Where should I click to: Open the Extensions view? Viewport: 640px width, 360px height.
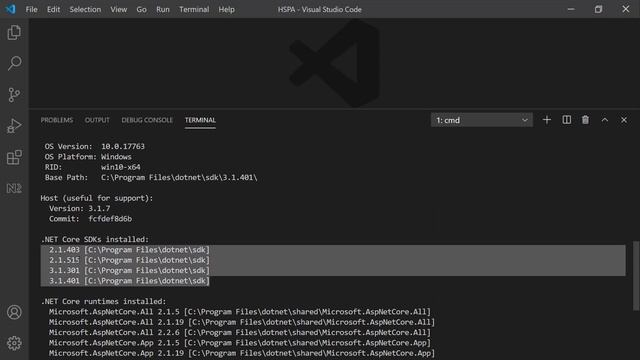(14, 157)
